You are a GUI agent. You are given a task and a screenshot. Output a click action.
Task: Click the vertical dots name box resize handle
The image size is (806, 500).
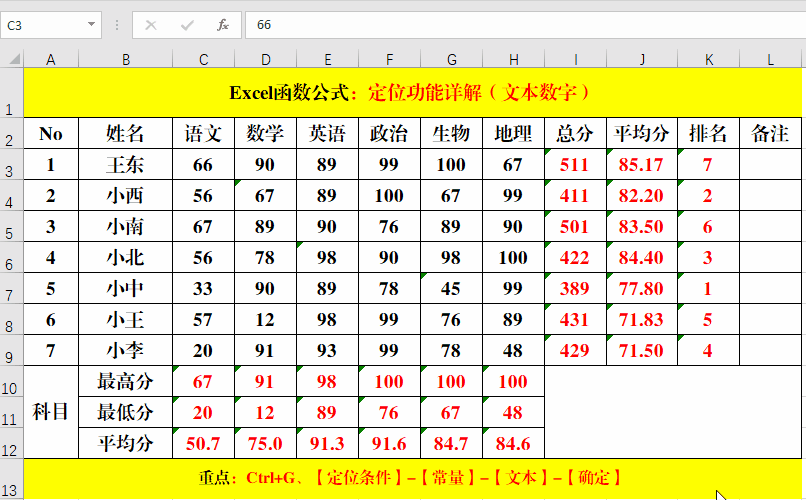pyautogui.click(x=117, y=25)
